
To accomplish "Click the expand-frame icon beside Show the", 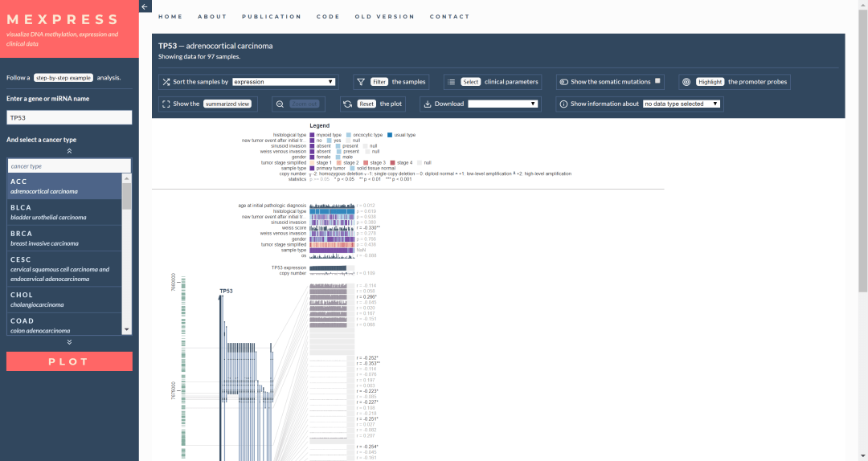I will tap(166, 104).
